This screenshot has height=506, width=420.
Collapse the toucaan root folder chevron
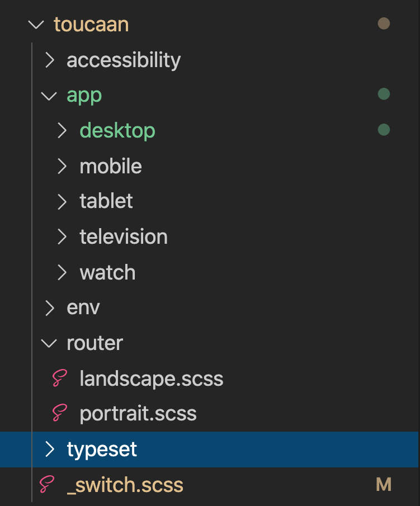36,25
